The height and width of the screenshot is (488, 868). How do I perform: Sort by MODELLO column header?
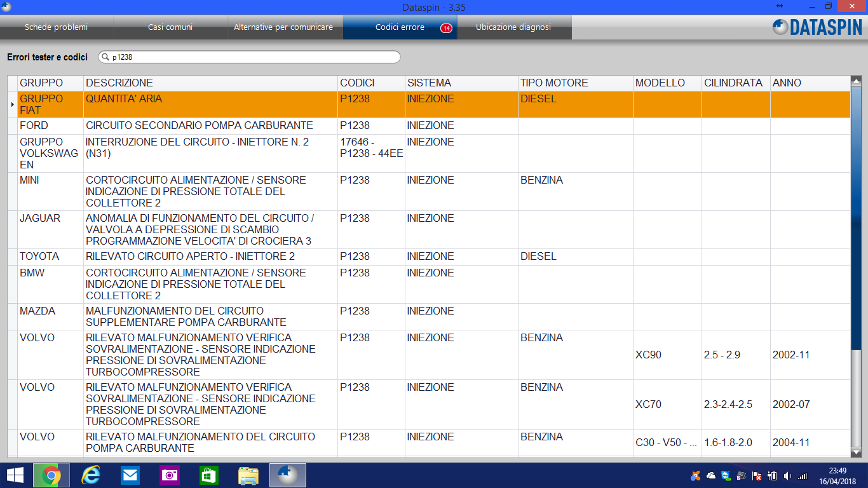pyautogui.click(x=667, y=83)
